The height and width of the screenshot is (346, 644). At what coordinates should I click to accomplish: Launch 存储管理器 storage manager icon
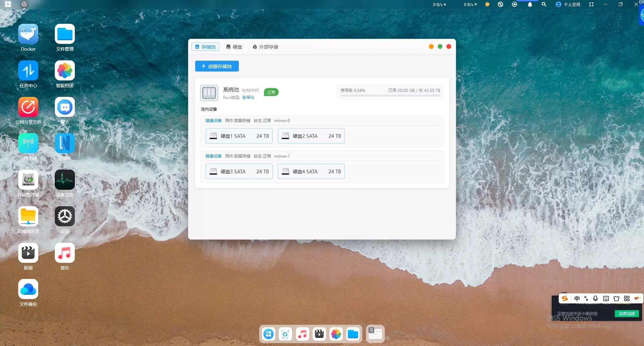click(x=28, y=180)
